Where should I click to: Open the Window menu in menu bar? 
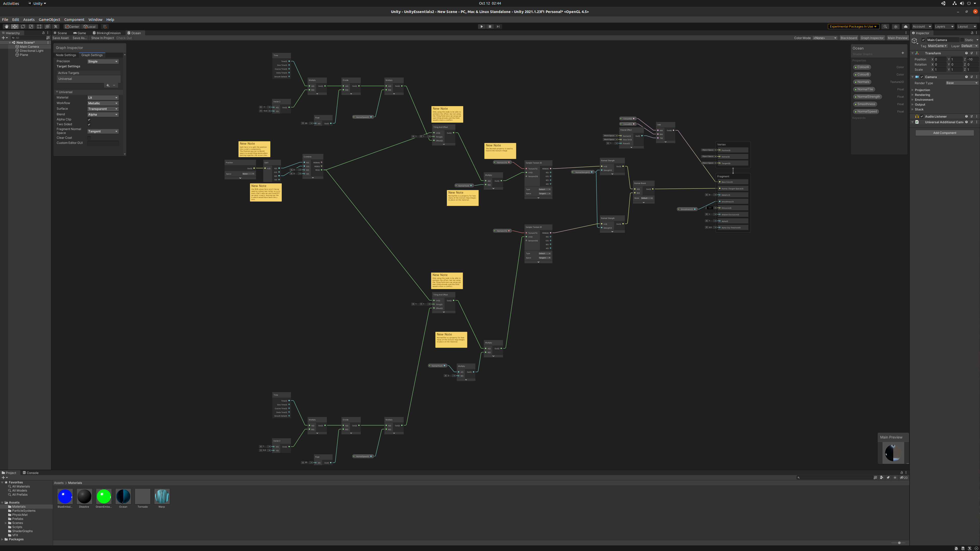(x=95, y=19)
